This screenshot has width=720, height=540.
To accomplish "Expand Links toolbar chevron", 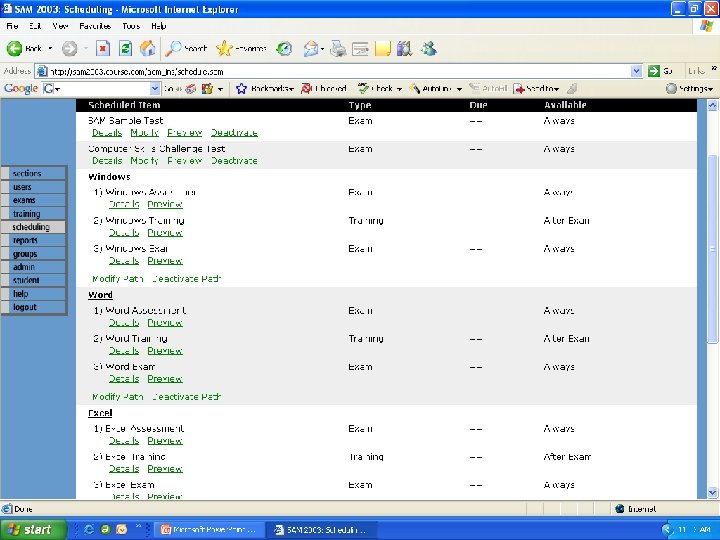I will 714,69.
